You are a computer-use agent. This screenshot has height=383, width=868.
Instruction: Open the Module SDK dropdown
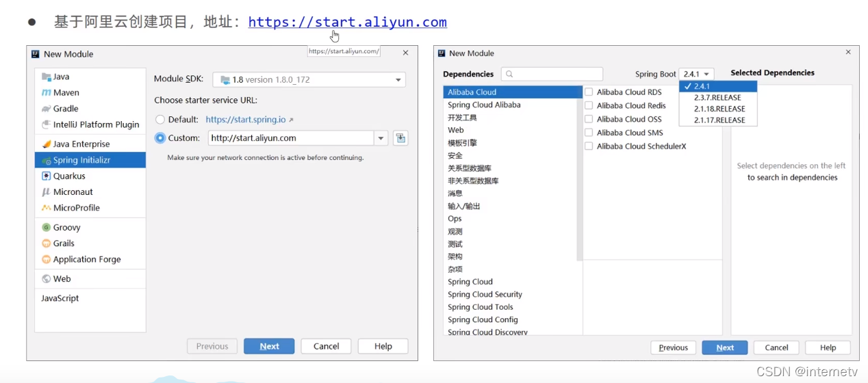click(309, 79)
